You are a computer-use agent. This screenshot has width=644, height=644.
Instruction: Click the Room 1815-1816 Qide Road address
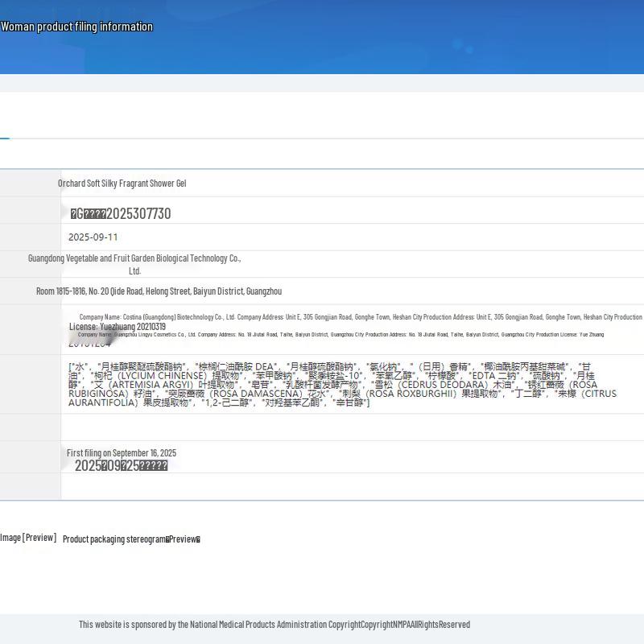159,291
